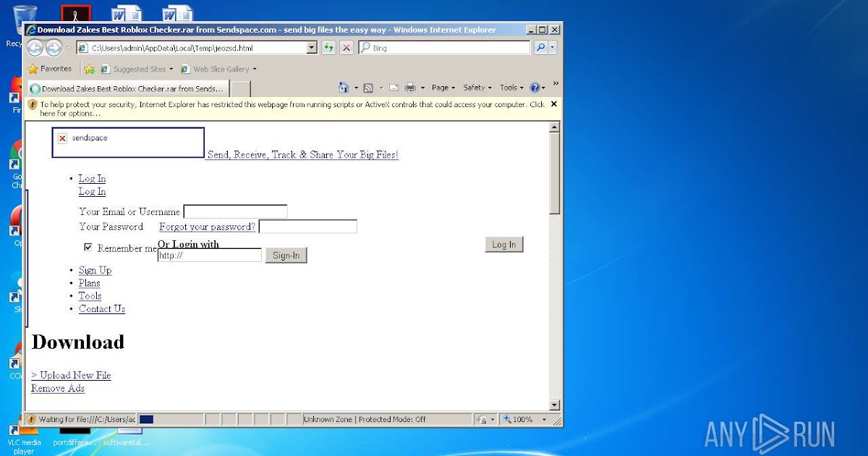Click the zoom magnifier 100% in status bar
Screen dimensions: 868x456
pyautogui.click(x=517, y=419)
